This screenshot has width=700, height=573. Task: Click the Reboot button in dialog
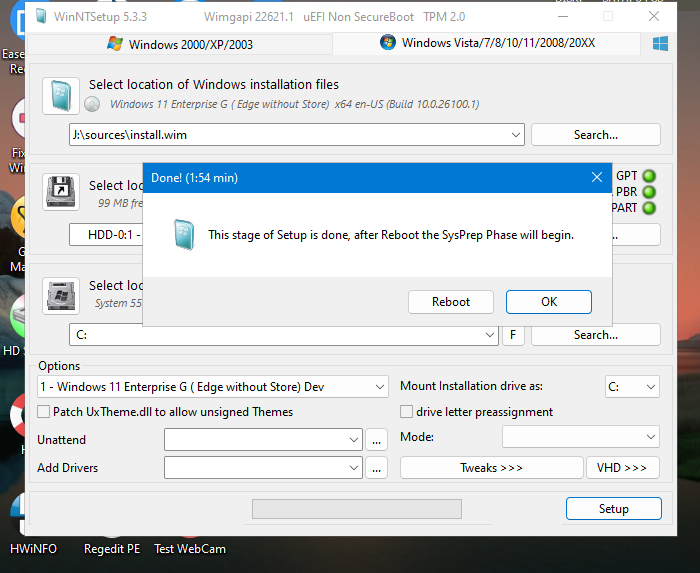pos(450,302)
